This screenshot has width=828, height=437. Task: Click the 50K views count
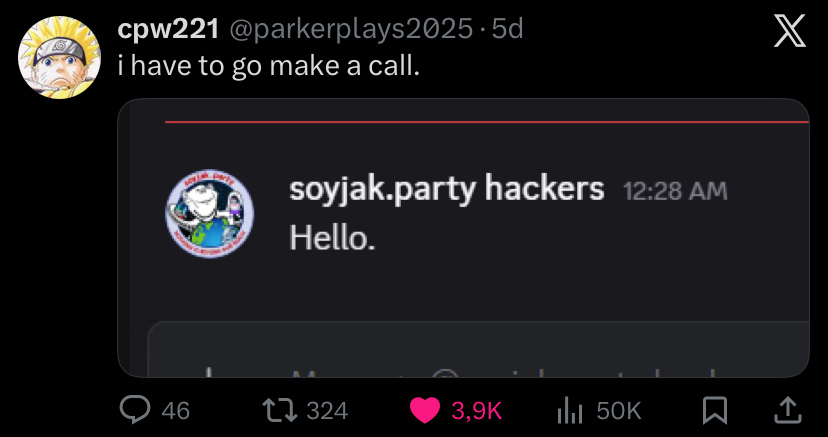pos(618,409)
